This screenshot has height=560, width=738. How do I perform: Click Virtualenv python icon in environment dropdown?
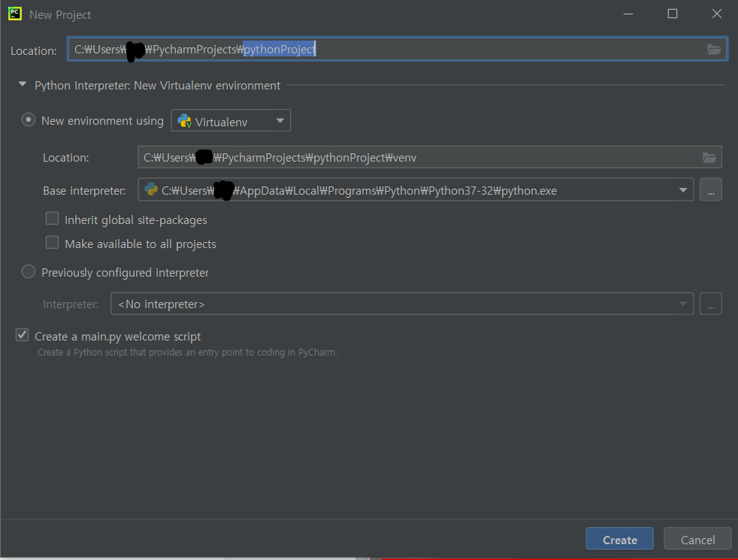pos(184,122)
